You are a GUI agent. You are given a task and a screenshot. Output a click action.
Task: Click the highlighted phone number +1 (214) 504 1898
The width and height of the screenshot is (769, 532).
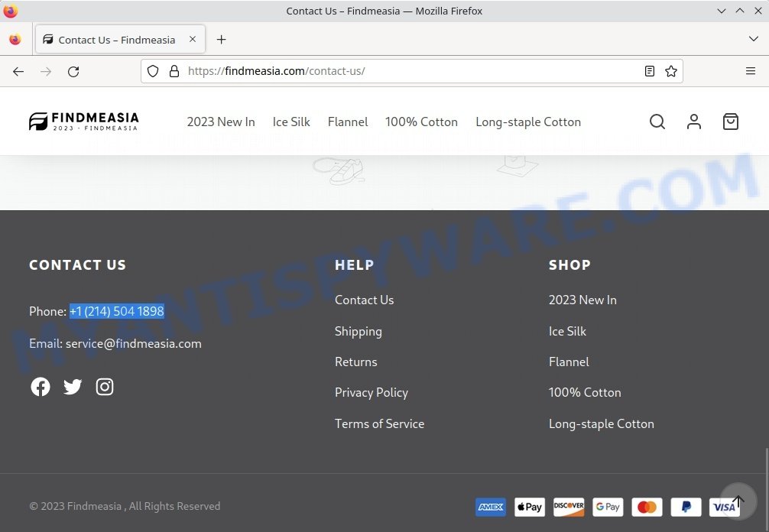pos(117,311)
